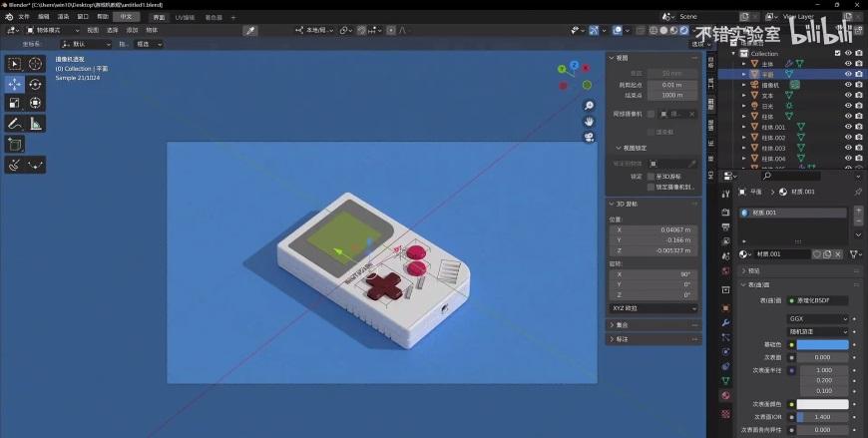868x438 pixels.
Task: Click the 基础色 blue color swatch
Action: [822, 344]
